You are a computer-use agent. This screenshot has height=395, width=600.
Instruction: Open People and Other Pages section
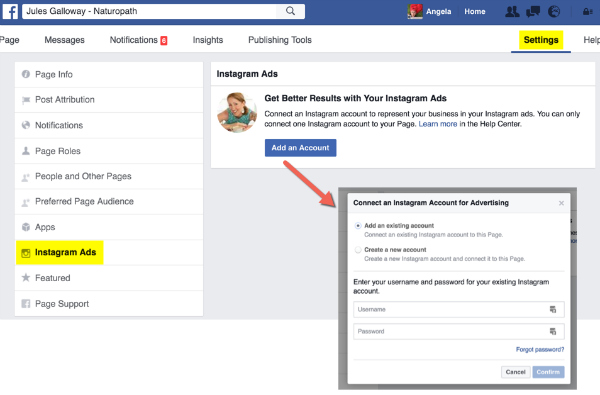(109, 176)
